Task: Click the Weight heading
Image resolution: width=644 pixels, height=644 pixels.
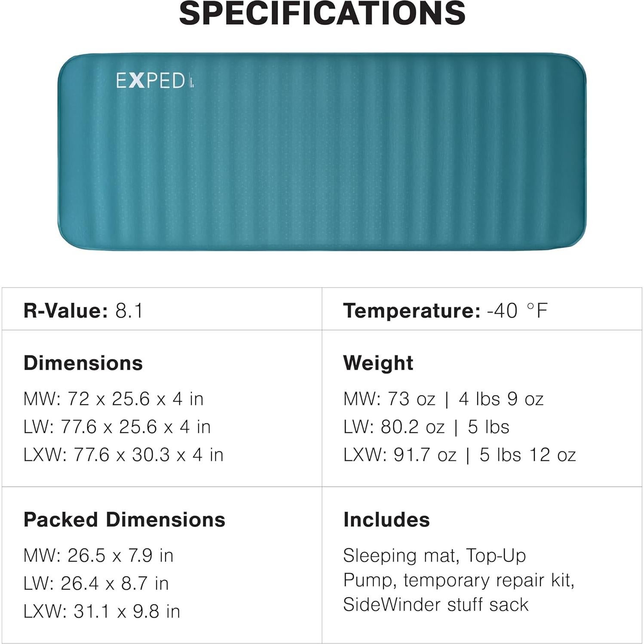Action: [x=378, y=363]
